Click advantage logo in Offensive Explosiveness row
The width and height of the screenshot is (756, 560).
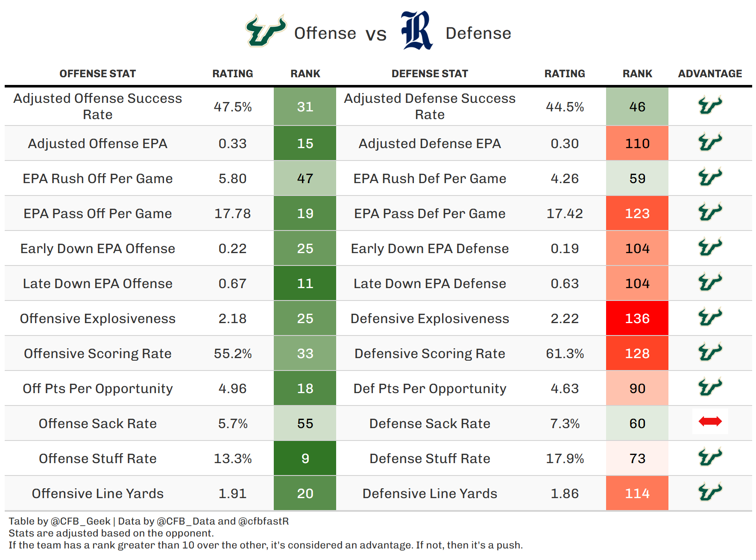[x=710, y=317]
